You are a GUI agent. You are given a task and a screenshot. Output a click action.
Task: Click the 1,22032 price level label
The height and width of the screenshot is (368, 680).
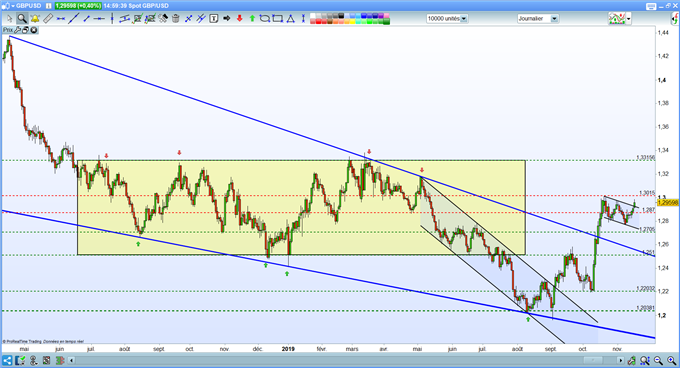tap(646, 288)
